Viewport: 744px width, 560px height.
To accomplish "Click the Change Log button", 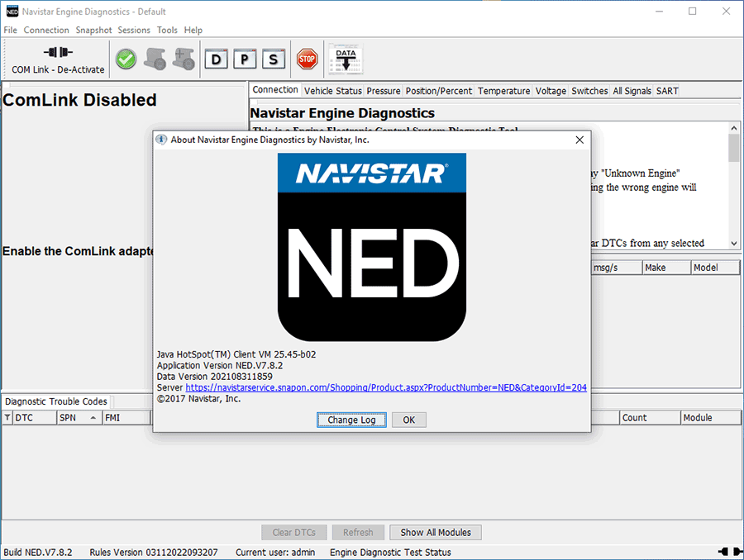I will [351, 420].
